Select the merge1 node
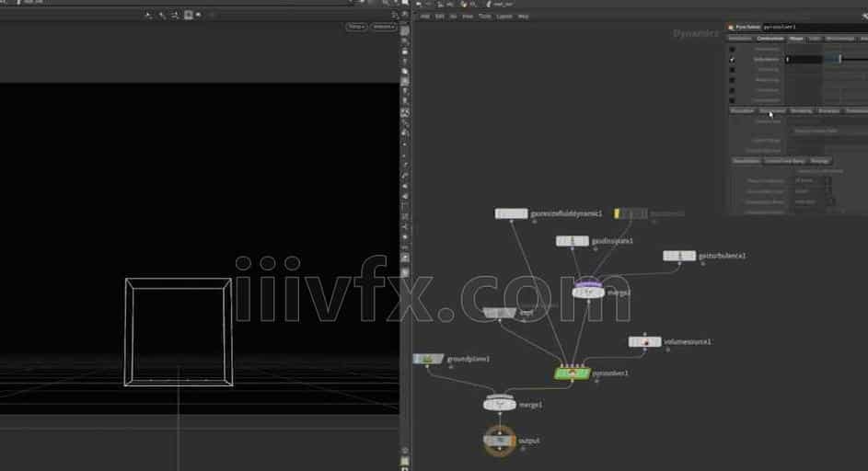The image size is (868, 471). click(x=499, y=404)
